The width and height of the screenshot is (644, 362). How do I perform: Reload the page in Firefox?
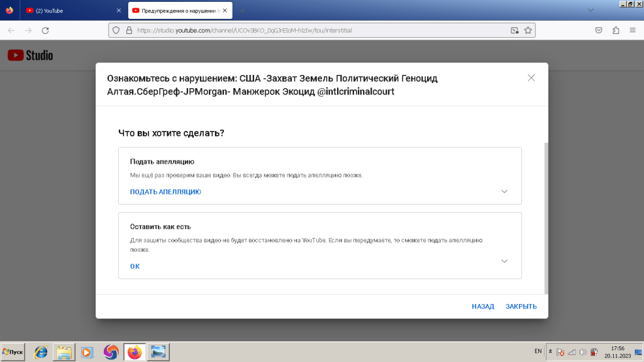[x=45, y=30]
